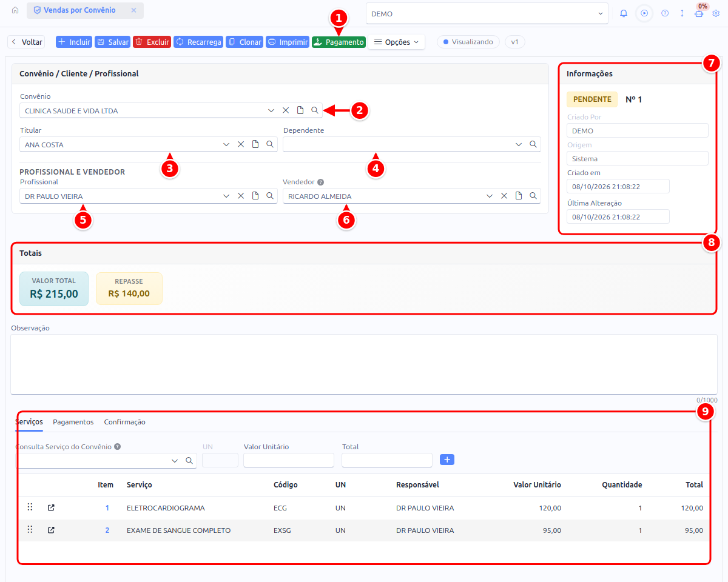This screenshot has width=728, height=582.
Task: Search Convênio with the magnifier icon
Action: [x=315, y=110]
